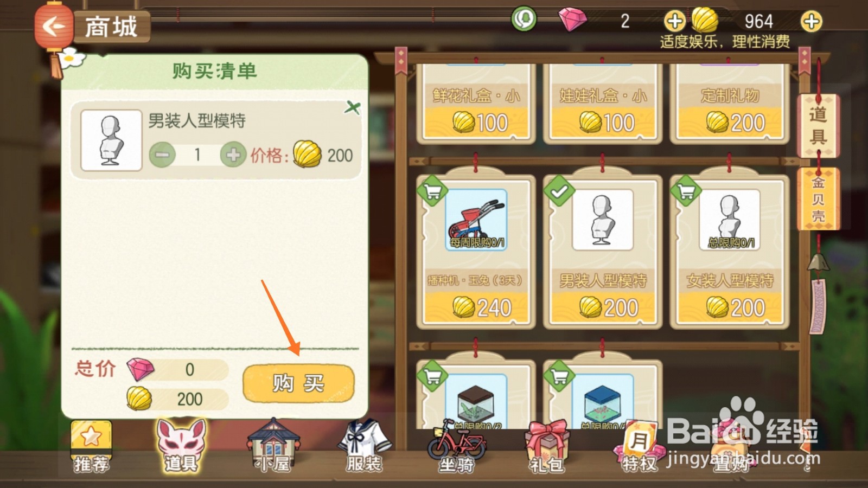Switch to the 道具 side tab

[x=818, y=126]
